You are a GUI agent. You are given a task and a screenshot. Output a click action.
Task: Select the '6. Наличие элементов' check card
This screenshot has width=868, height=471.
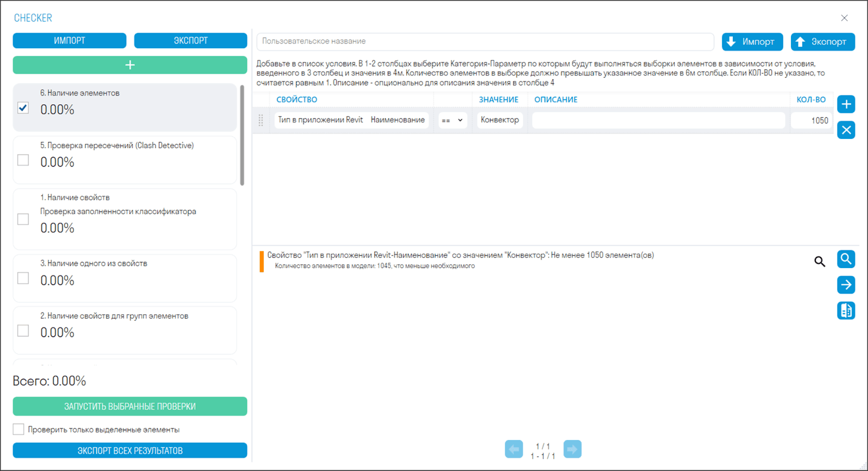[125, 107]
